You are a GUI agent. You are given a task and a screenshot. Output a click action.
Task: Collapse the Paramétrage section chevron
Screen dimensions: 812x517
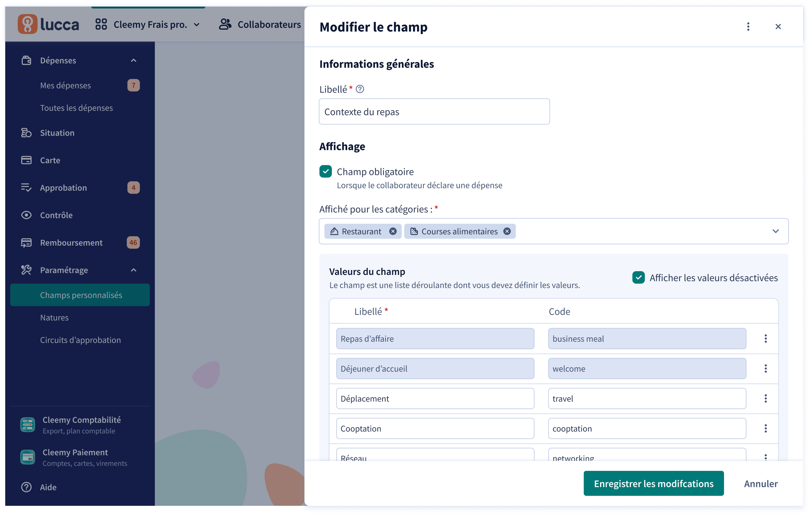pyautogui.click(x=133, y=270)
